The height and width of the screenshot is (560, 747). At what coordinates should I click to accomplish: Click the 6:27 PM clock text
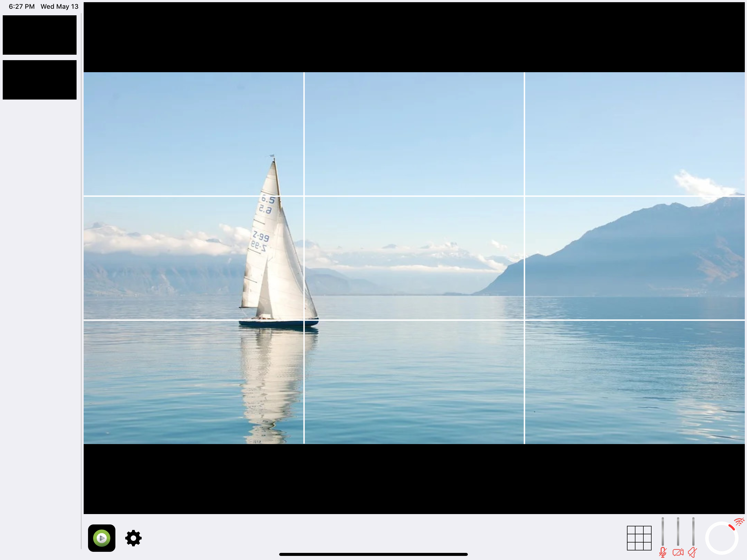coord(22,6)
